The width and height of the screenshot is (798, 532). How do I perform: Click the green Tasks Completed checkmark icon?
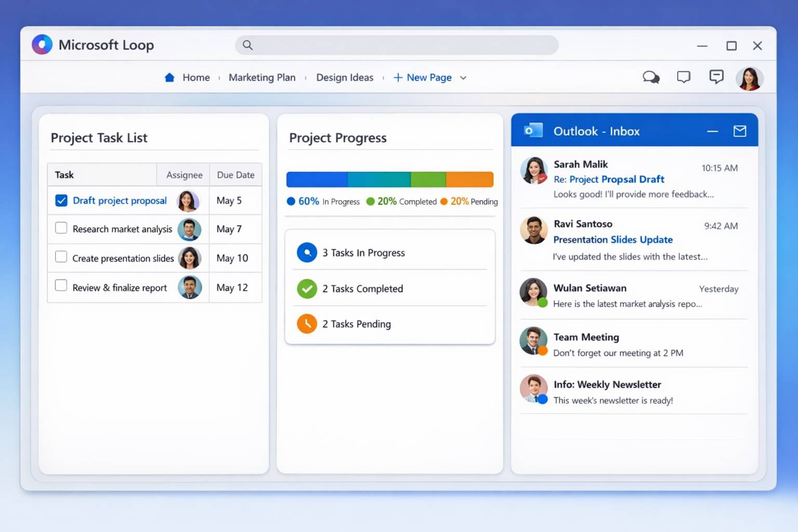tap(307, 289)
